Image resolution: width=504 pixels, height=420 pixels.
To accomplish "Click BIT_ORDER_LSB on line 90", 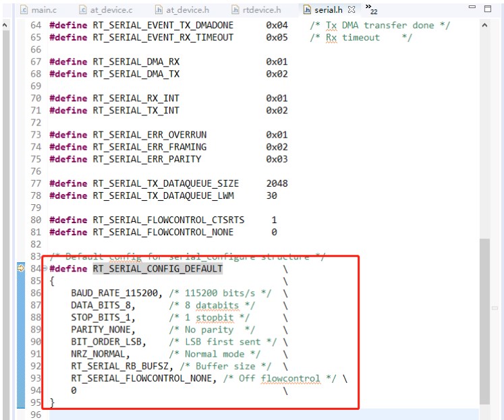I will pos(107,342).
